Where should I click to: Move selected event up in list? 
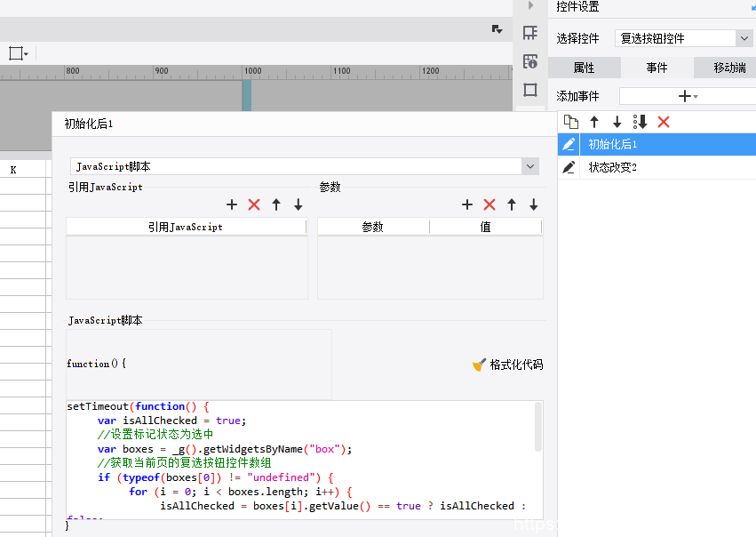click(594, 122)
